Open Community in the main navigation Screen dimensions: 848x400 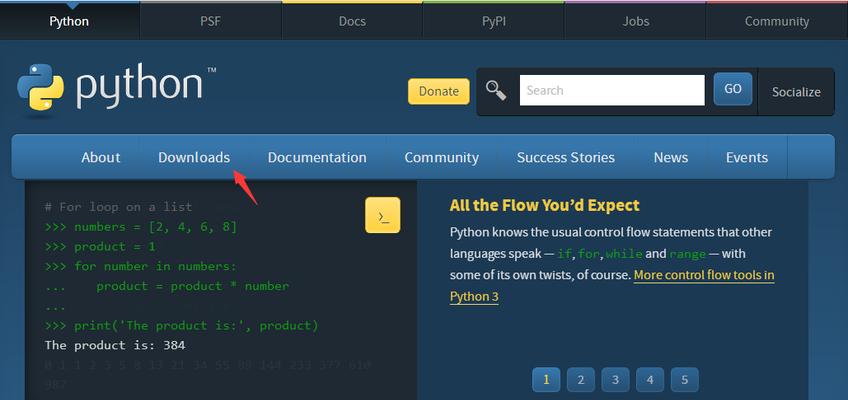(x=441, y=157)
